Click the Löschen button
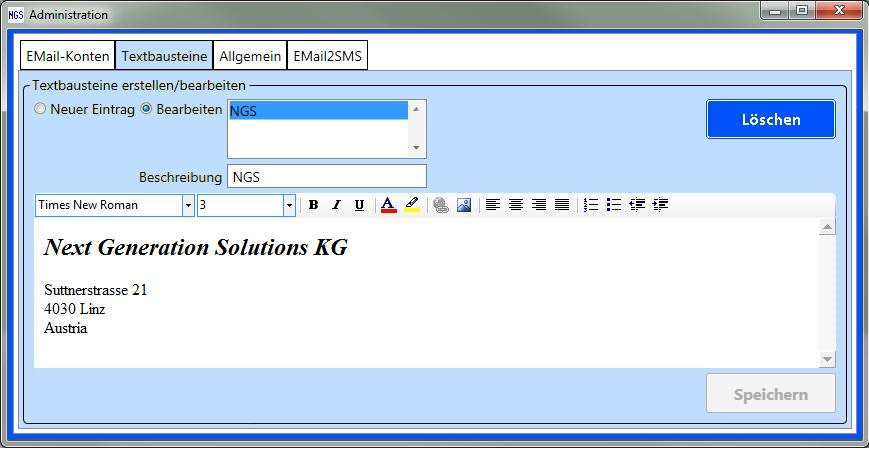Screen dimensions: 869x449 [771, 119]
